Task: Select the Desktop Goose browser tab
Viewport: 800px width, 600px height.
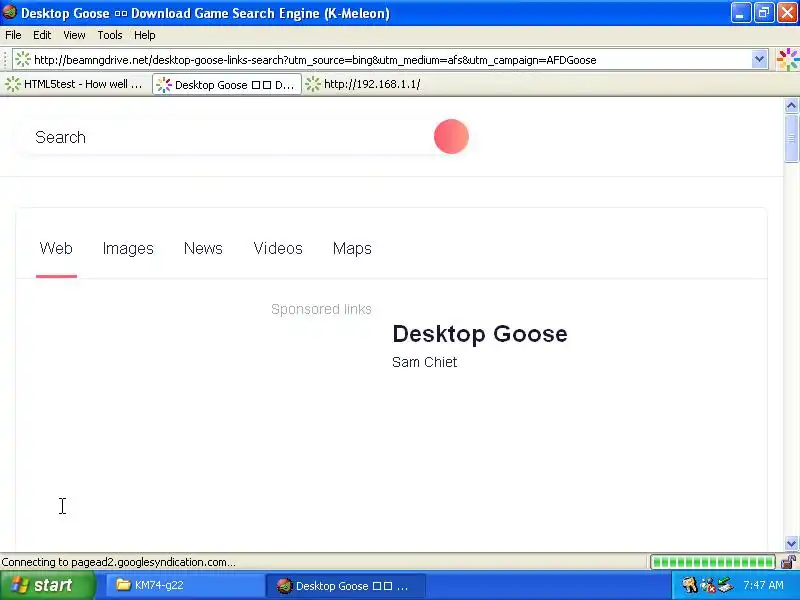Action: [227, 85]
